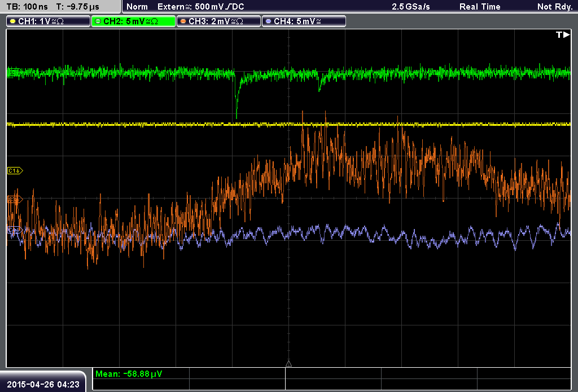This screenshot has width=578, height=392.
Task: Click the T: -9.75 µs trigger offset readout
Action: click(77, 7)
